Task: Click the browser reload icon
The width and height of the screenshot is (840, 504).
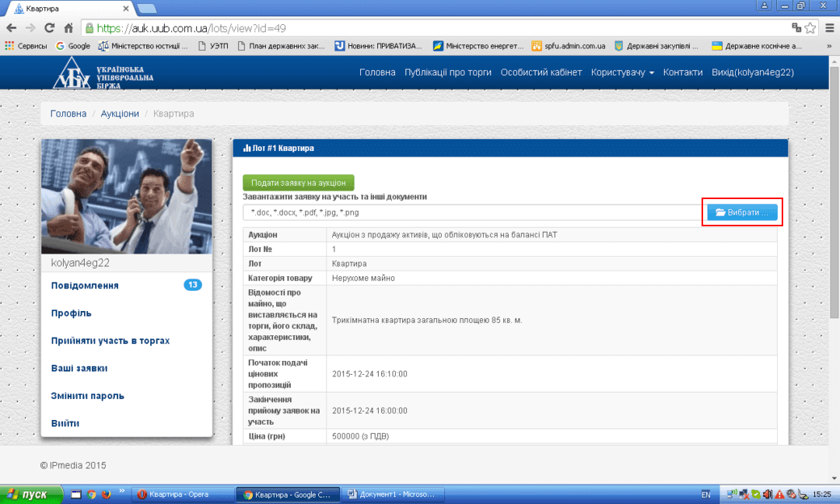Action: [49, 28]
